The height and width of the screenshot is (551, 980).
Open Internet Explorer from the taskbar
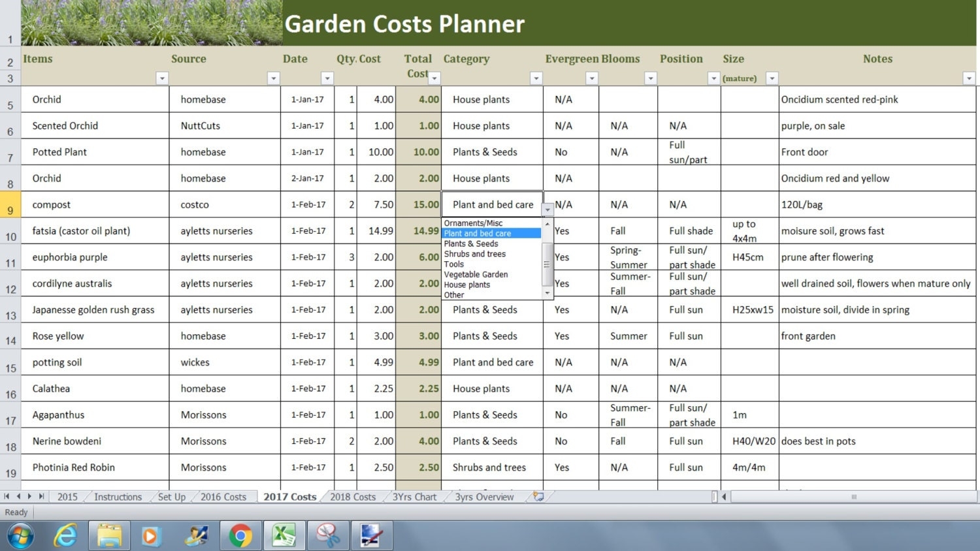click(x=65, y=536)
